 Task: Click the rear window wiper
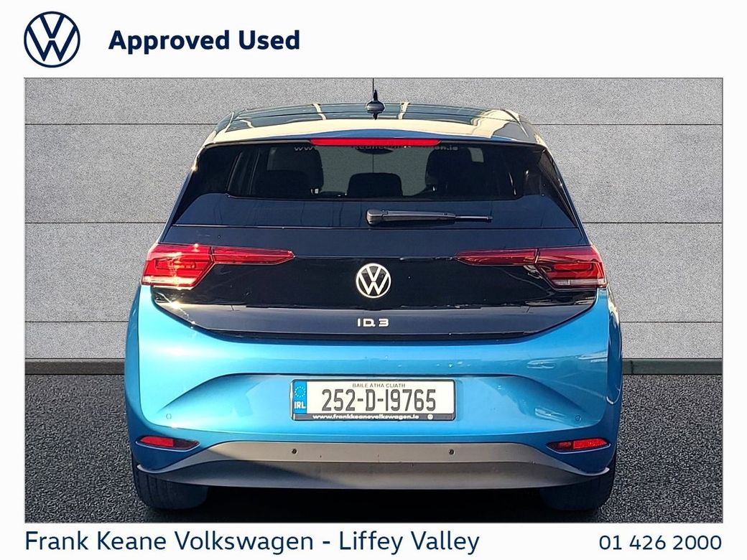tap(428, 217)
